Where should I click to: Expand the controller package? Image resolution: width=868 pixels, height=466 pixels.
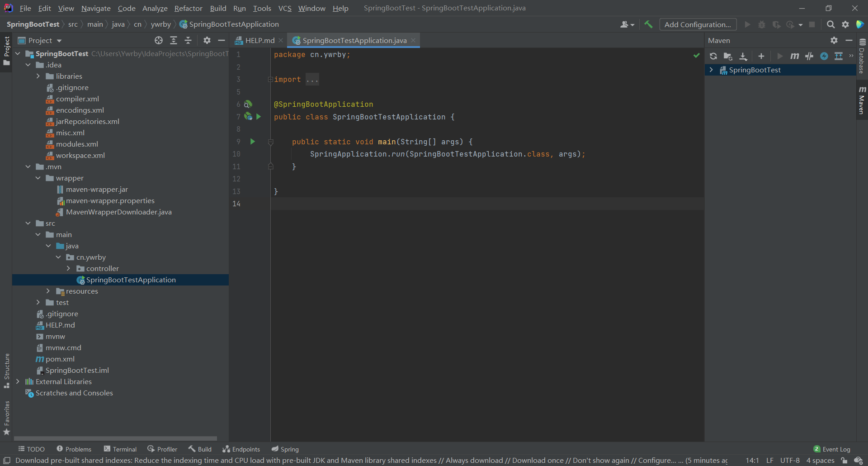pyautogui.click(x=68, y=268)
